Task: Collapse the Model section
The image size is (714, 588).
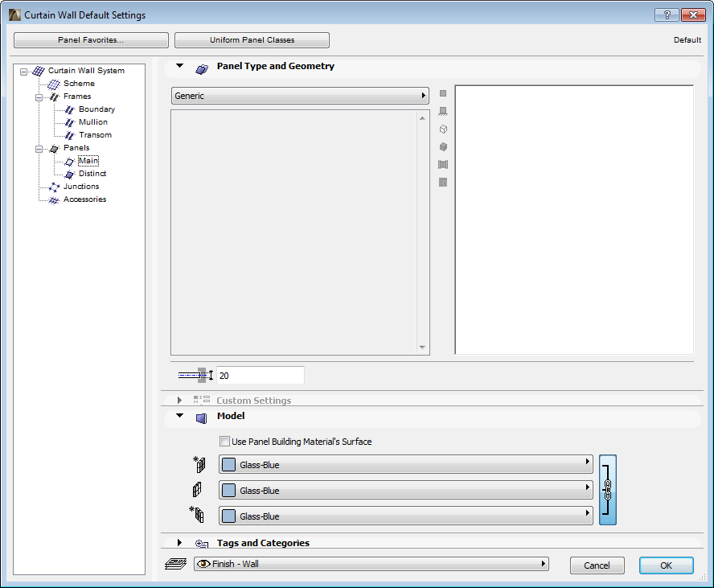Action: (x=180, y=415)
